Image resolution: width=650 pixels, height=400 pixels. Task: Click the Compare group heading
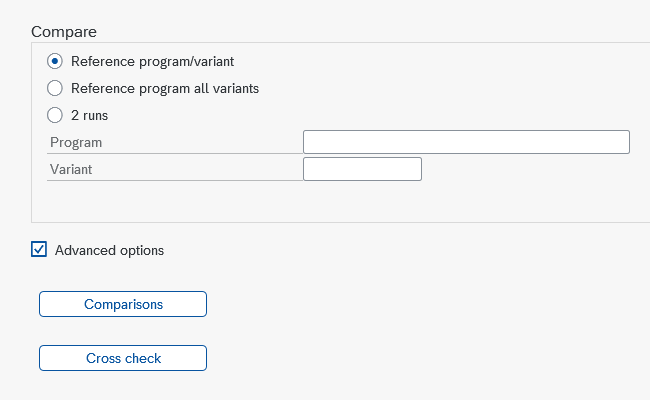click(x=64, y=32)
